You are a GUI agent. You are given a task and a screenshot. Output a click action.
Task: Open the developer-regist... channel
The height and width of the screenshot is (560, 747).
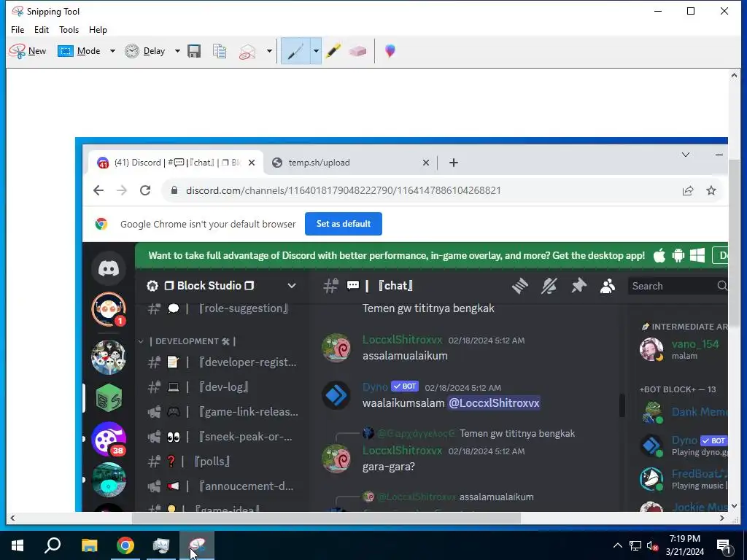[222, 362]
